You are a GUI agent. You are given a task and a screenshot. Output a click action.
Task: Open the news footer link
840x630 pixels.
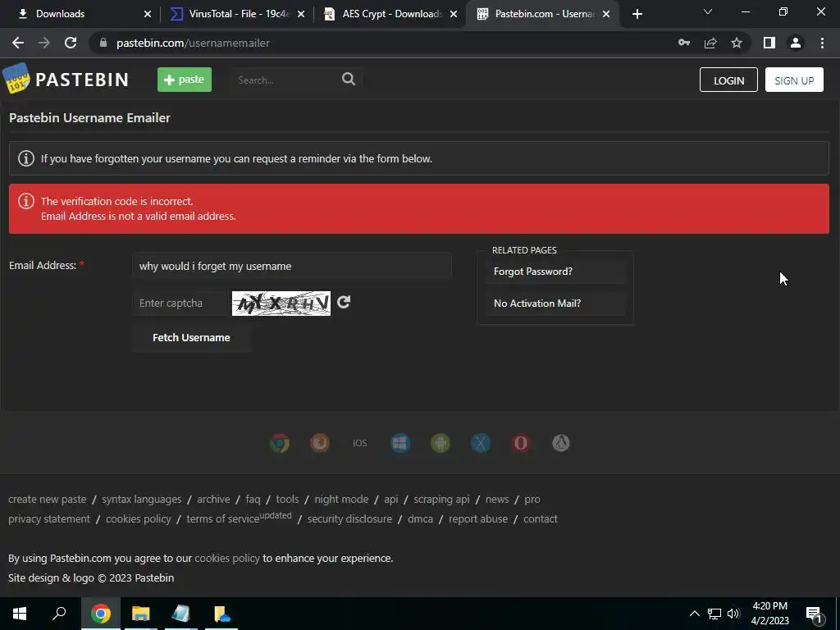tap(497, 500)
